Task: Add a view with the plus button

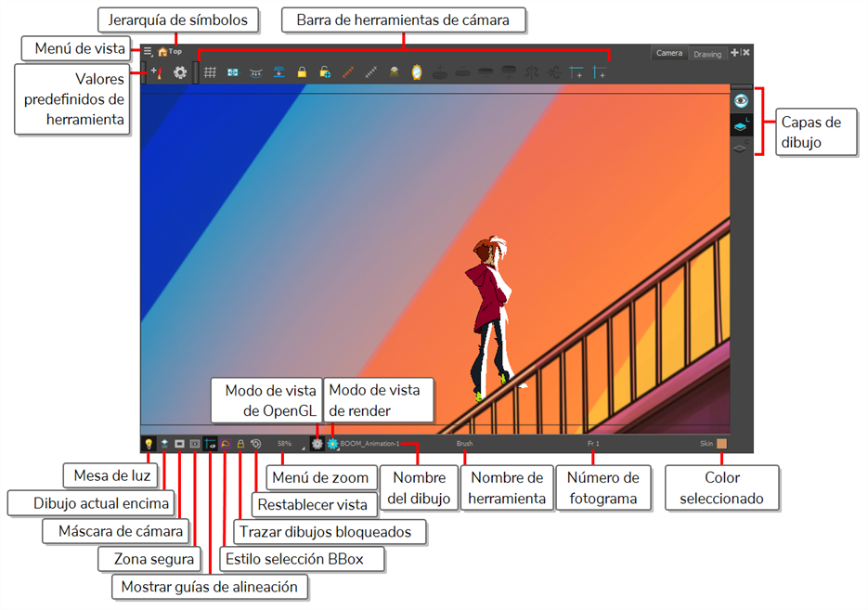Action: click(x=734, y=53)
